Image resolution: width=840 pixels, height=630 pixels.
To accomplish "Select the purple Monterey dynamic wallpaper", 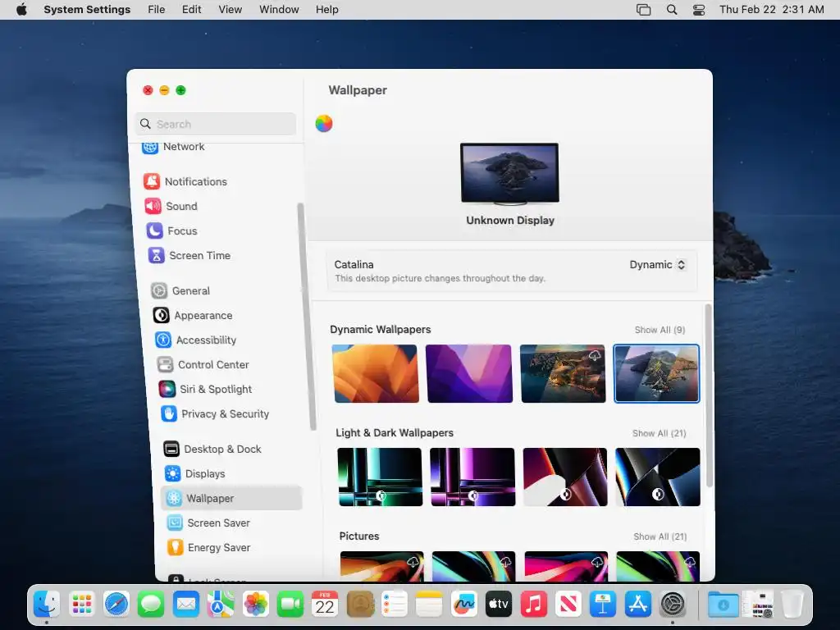I will click(x=468, y=373).
